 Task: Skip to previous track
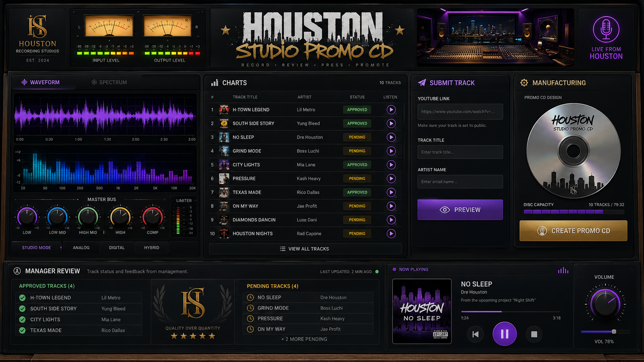pos(475,334)
